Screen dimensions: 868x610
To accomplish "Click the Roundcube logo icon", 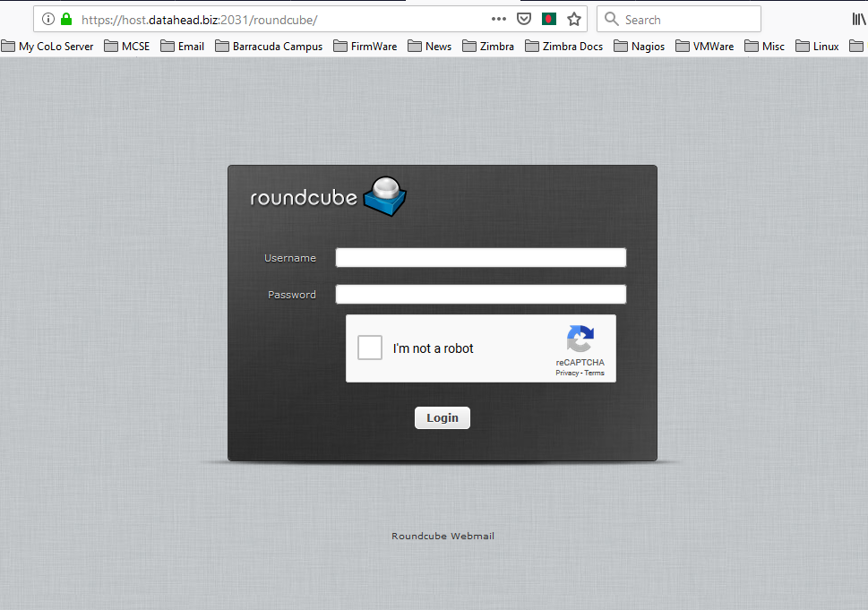I will point(385,195).
